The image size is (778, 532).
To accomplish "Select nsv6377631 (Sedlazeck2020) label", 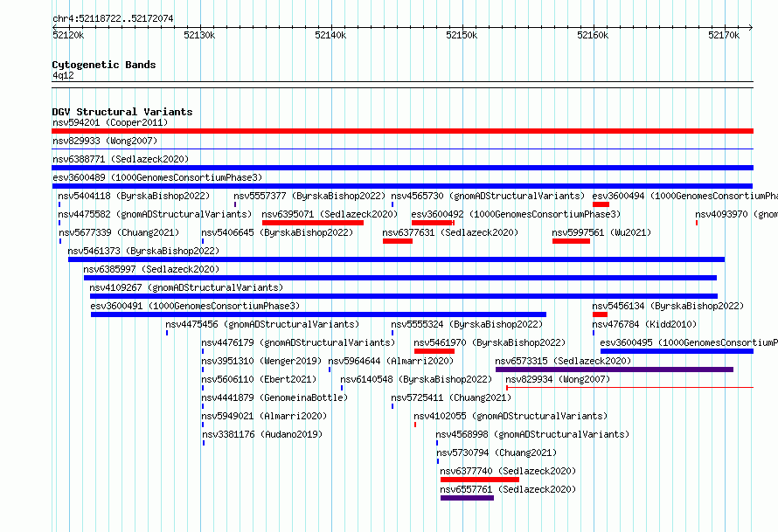I will [x=450, y=232].
